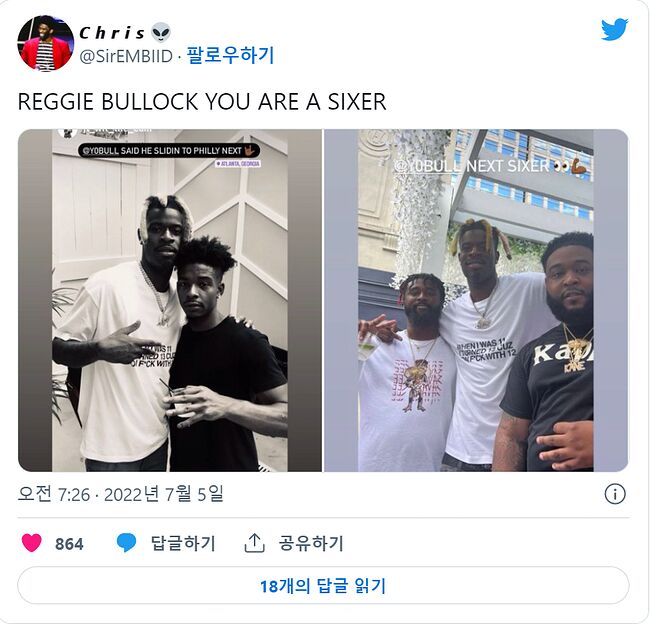Read the 18 replies button
The image size is (650, 624).
point(323,585)
